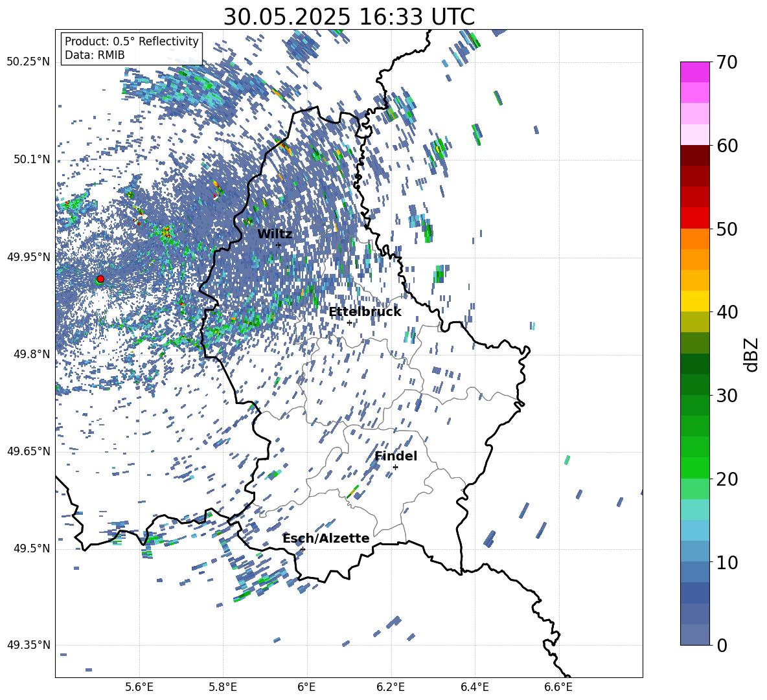Click the 6.2°E longitude label

tap(391, 687)
